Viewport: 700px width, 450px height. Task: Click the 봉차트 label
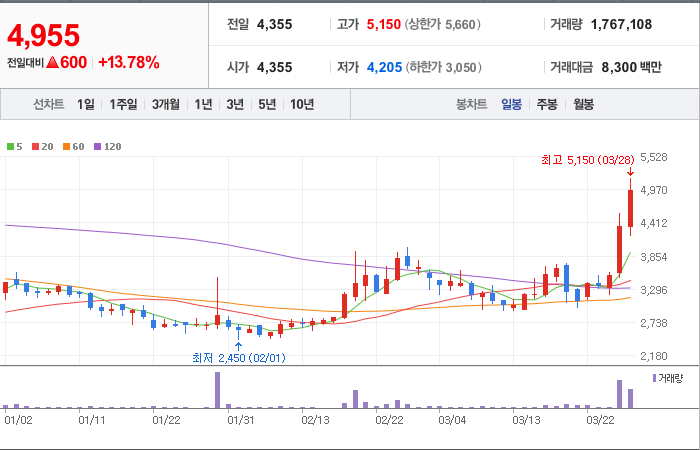(471, 104)
